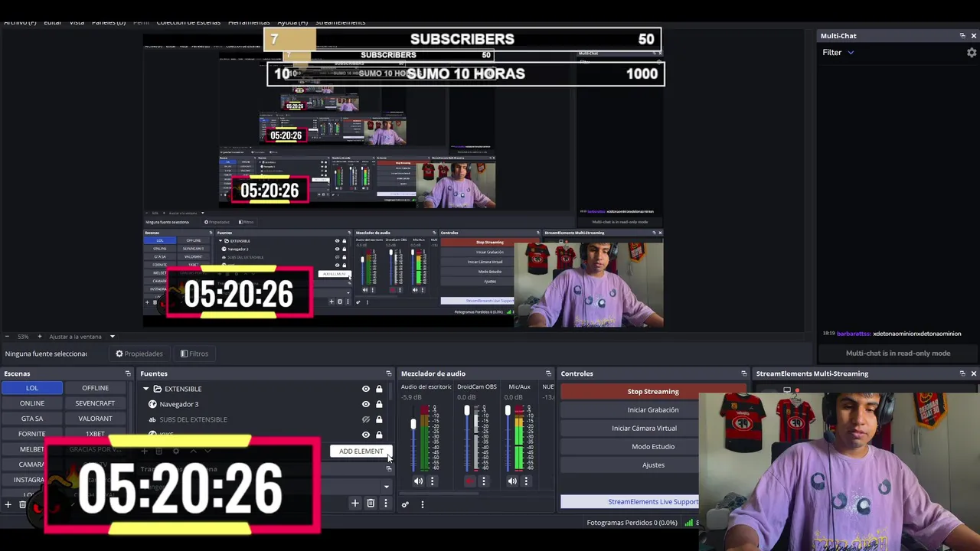Unlock the EXTENSIBLE group
This screenshot has width=980, height=551.
click(379, 389)
